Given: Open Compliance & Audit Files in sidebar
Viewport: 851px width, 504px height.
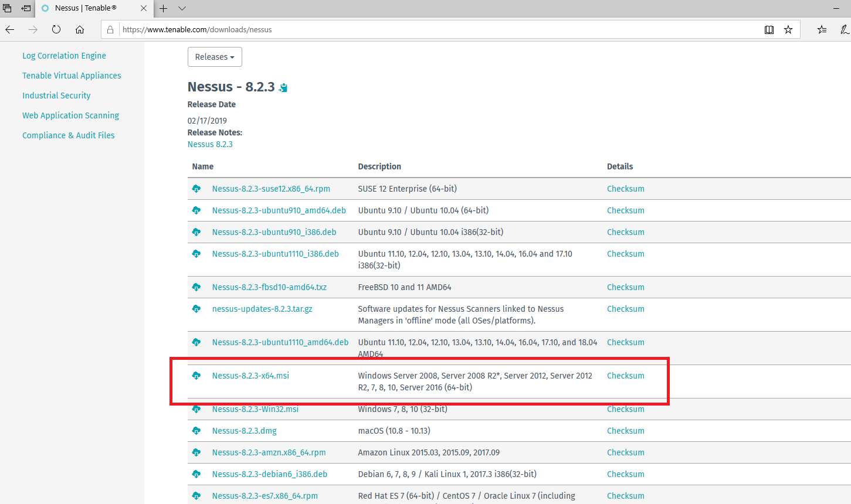Looking at the screenshot, I should pyautogui.click(x=69, y=135).
